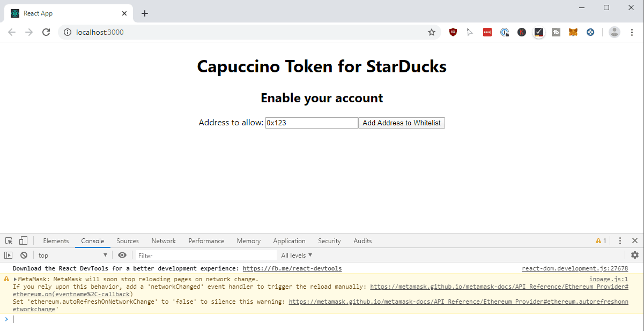The image size is (644, 331).
Task: Expand the MetaMask warning message
Action: click(x=15, y=279)
